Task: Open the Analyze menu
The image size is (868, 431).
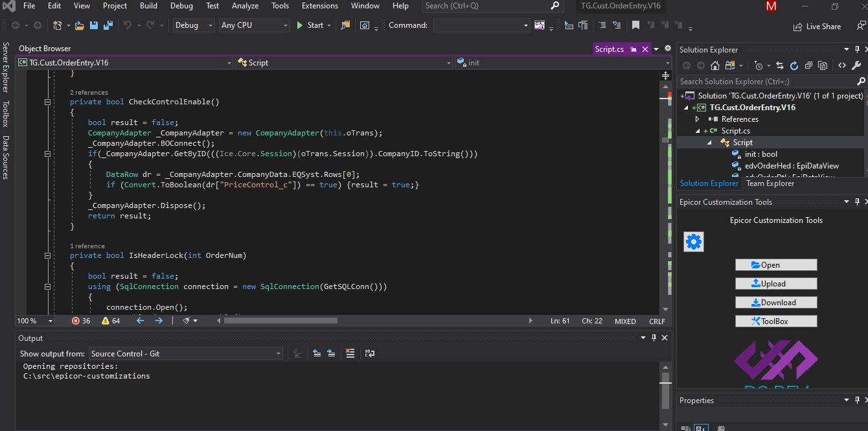Action: click(x=246, y=6)
